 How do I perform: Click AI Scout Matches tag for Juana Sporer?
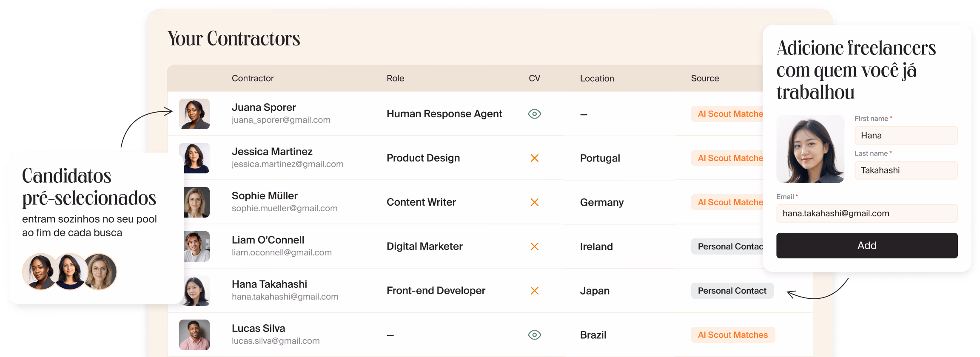point(727,114)
